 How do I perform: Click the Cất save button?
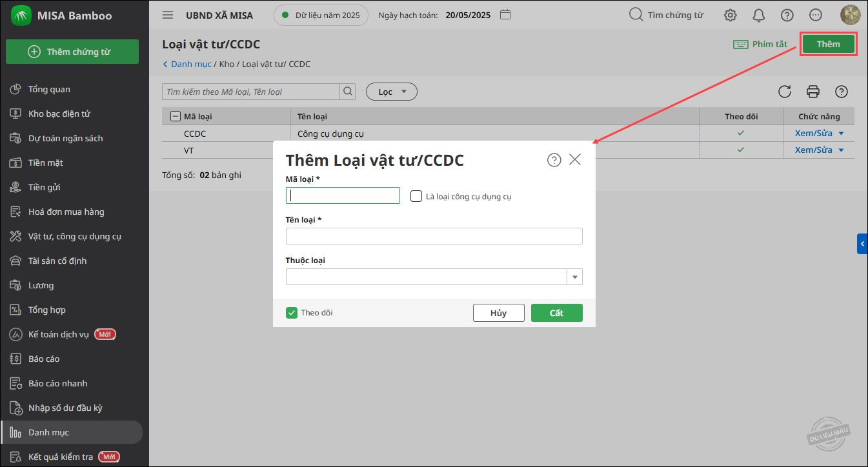[556, 313]
